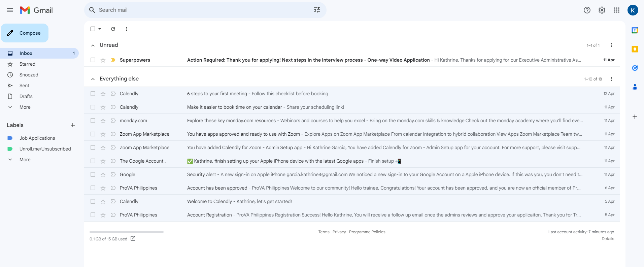Collapse the Everything else section
644x267 pixels.
93,79
